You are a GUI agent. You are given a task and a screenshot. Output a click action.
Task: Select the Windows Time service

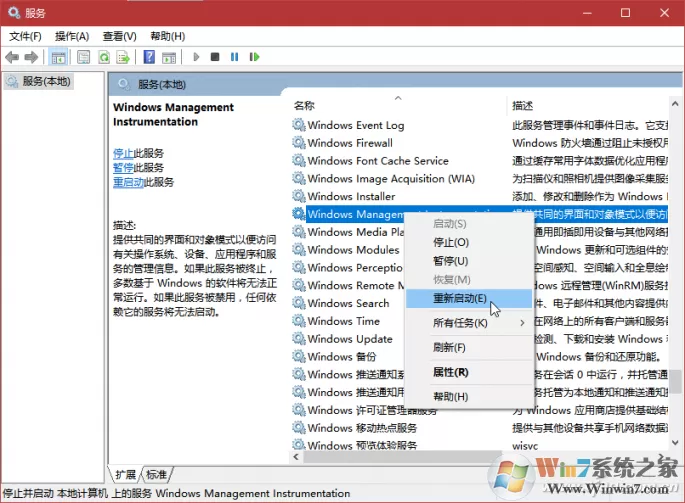[343, 321]
